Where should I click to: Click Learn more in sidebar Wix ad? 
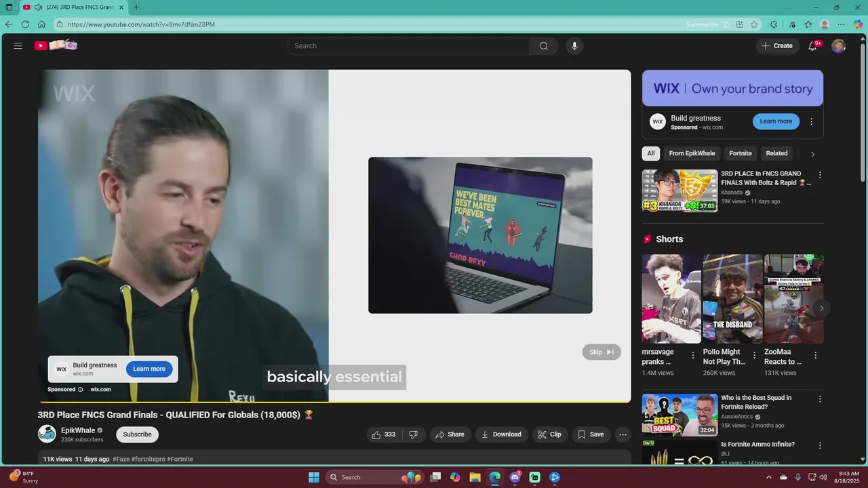(776, 121)
